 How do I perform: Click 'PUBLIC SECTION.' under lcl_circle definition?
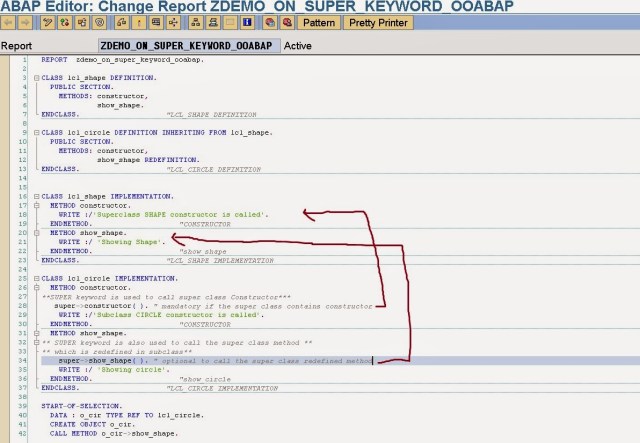coord(82,141)
